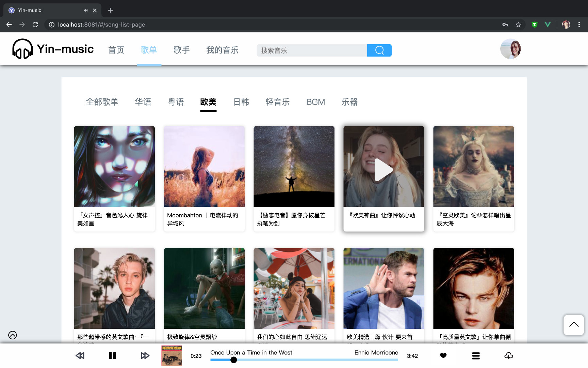
Task: Switch to the 轻音乐 category tab
Action: [x=277, y=102]
